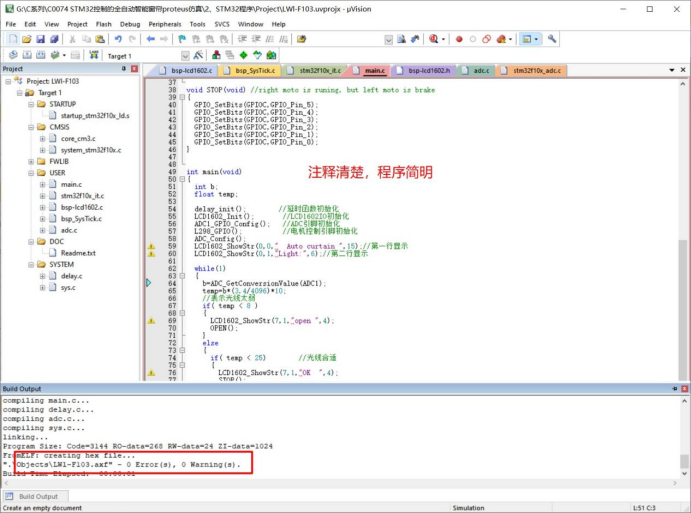
Task: Switch to the stm32f10x_adc.c tab
Action: click(531, 71)
